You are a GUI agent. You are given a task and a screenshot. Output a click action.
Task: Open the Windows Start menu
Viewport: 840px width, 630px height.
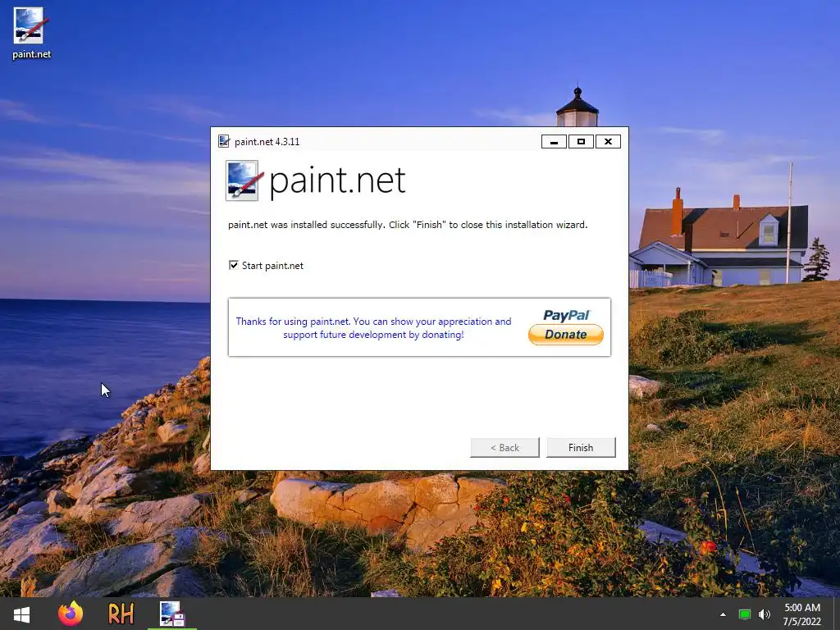coord(21,614)
